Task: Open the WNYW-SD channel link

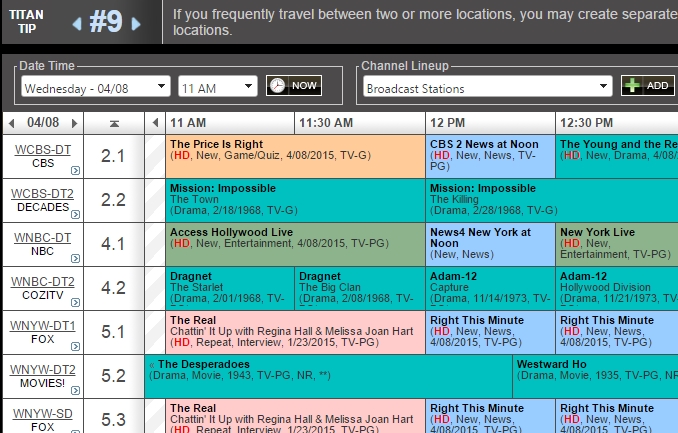Action: click(42, 414)
